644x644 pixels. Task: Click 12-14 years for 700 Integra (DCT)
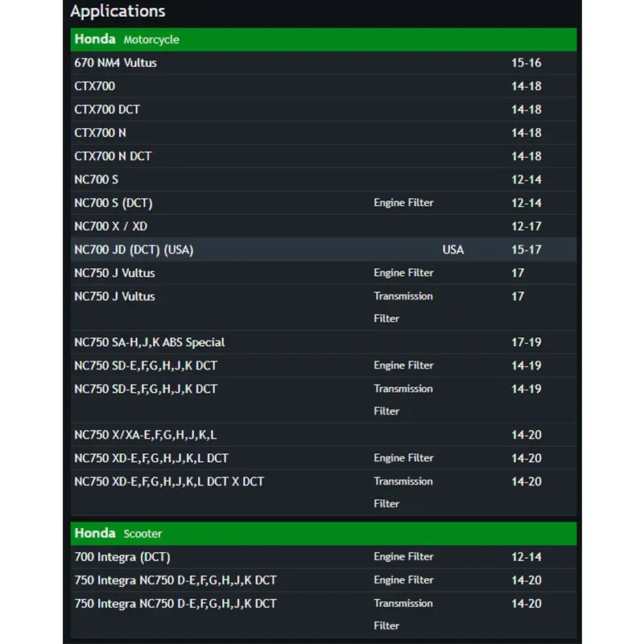[526, 557]
